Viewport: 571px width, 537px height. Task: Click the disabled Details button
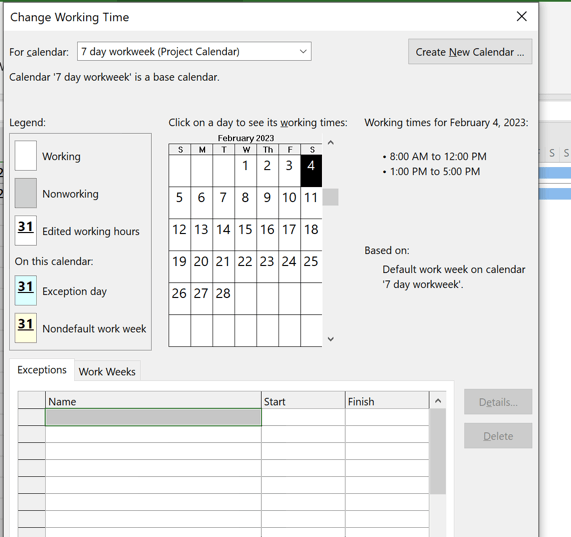(498, 402)
